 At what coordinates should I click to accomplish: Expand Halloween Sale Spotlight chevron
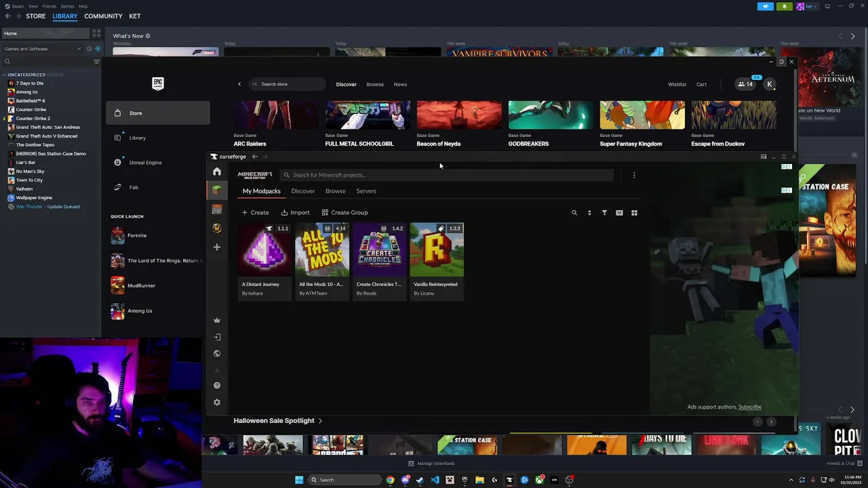[x=320, y=421]
